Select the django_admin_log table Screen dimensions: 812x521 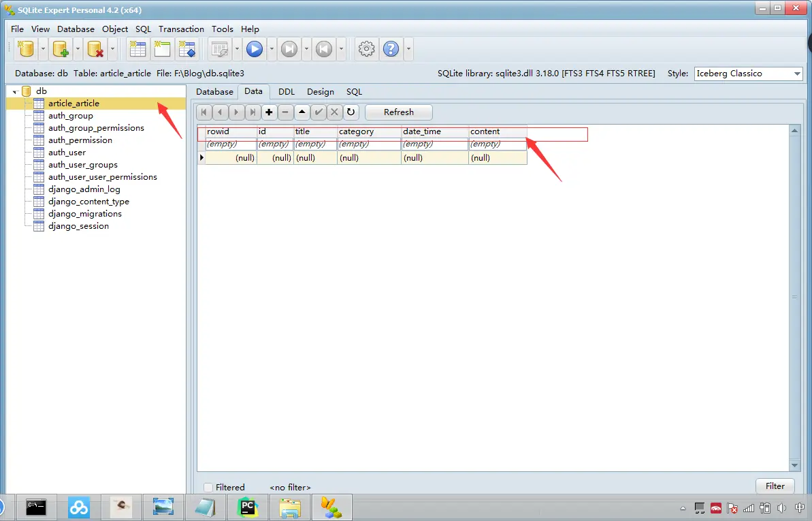(x=84, y=189)
